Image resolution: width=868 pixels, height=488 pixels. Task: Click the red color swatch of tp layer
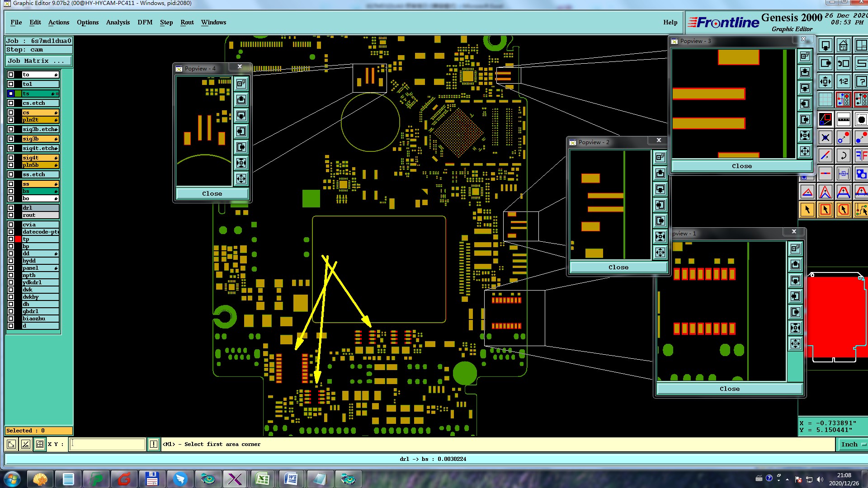pyautogui.click(x=18, y=239)
